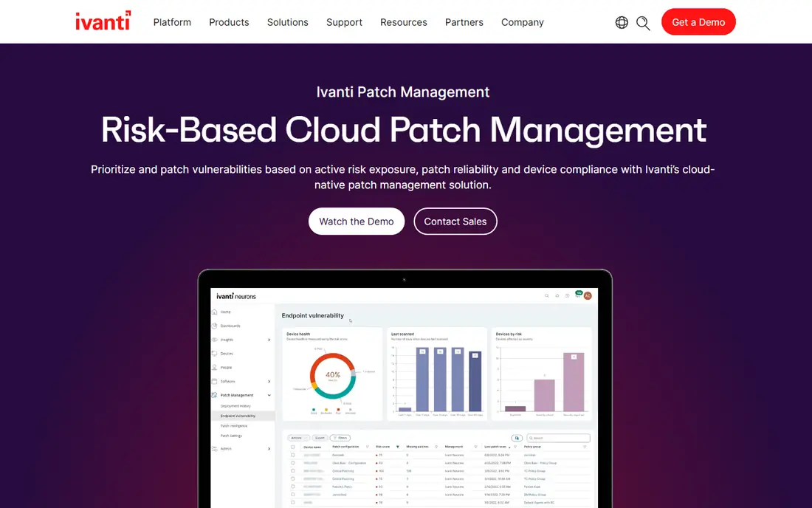Open the Management column filter
Viewport: 812px width, 508px height.
(x=475, y=447)
